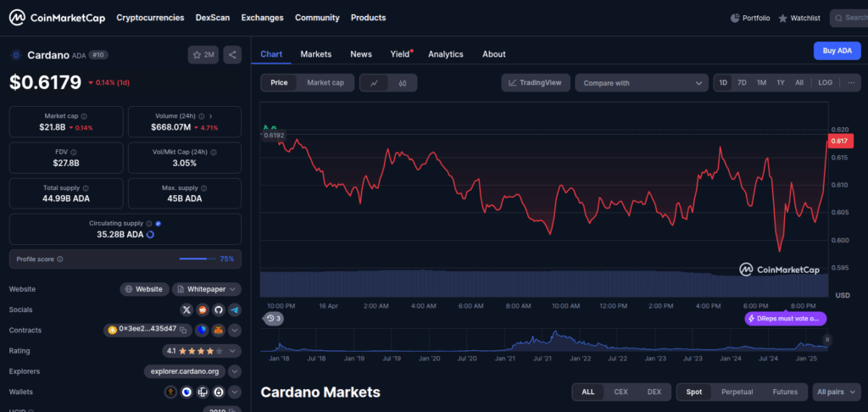Select the Price chart toggle
868x412 pixels.
tap(279, 83)
